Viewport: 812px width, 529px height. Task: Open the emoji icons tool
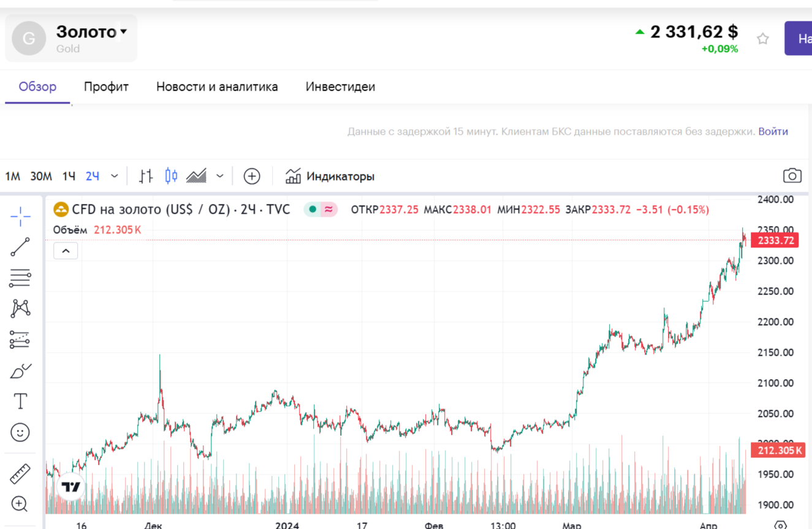click(20, 433)
